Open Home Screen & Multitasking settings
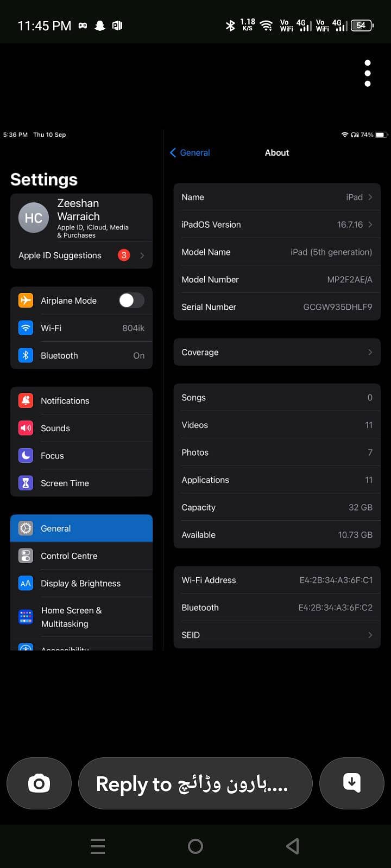This screenshot has height=868, width=391. pos(81,617)
